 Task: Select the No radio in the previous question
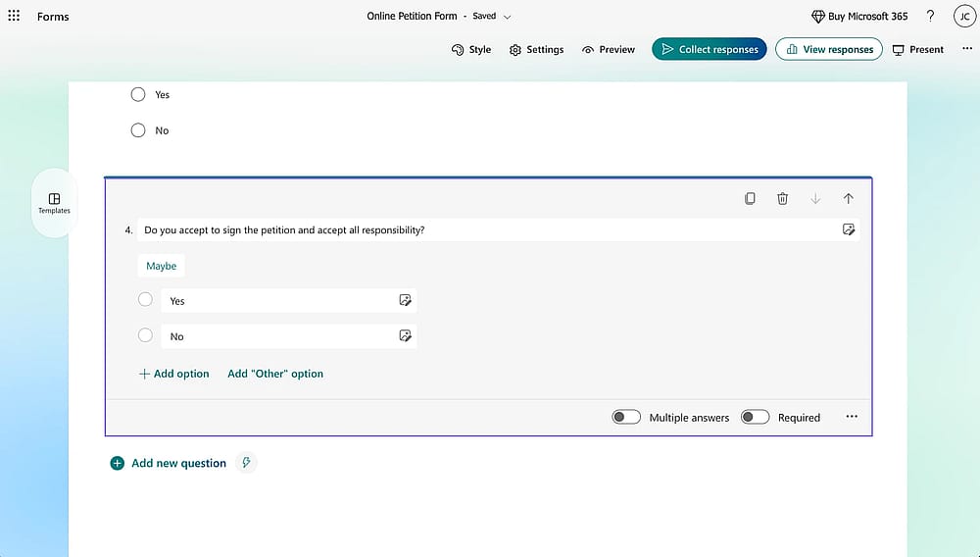coord(138,130)
